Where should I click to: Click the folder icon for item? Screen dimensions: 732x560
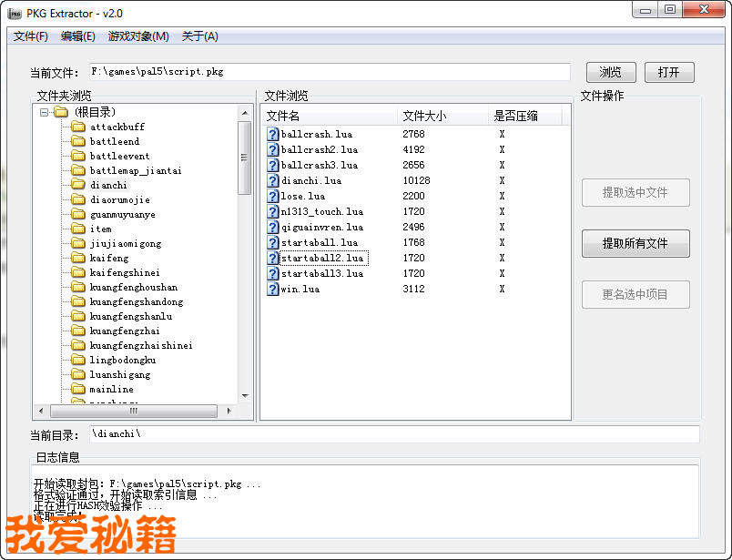[78, 229]
